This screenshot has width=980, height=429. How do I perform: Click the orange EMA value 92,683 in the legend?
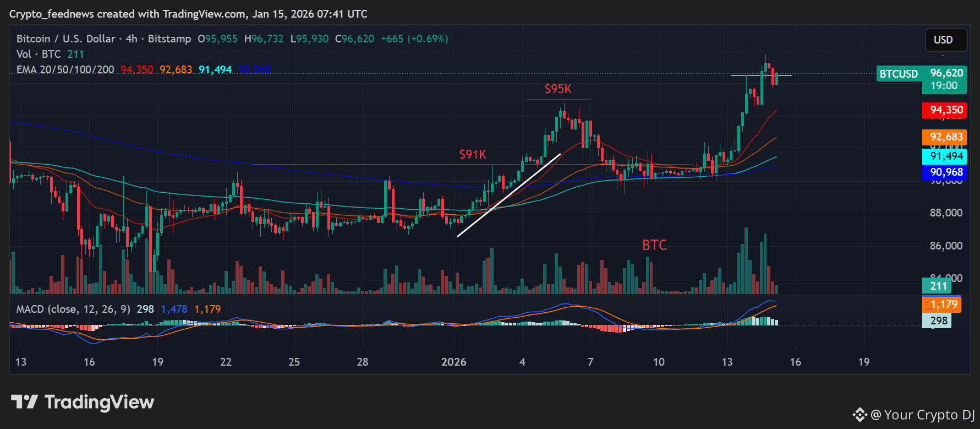[x=176, y=69]
